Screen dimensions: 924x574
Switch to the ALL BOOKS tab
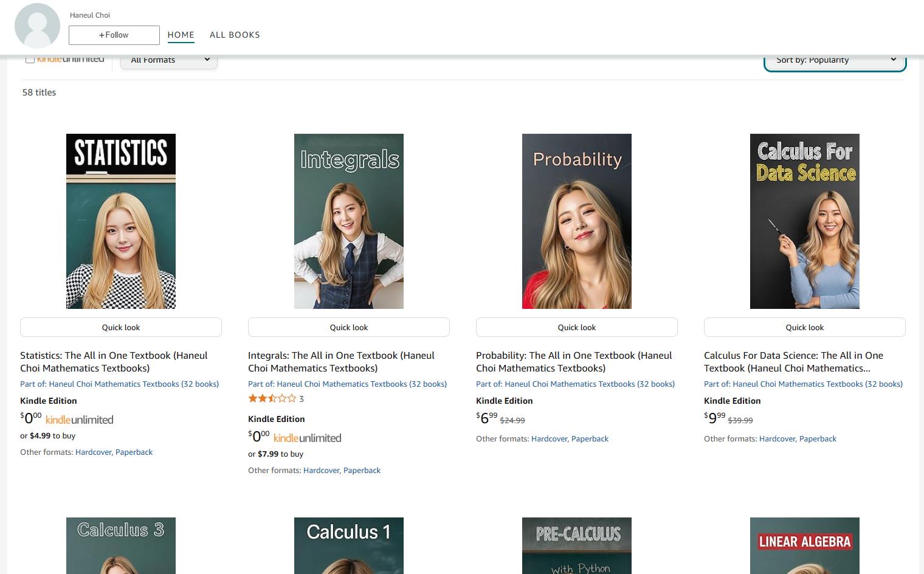pyautogui.click(x=235, y=35)
